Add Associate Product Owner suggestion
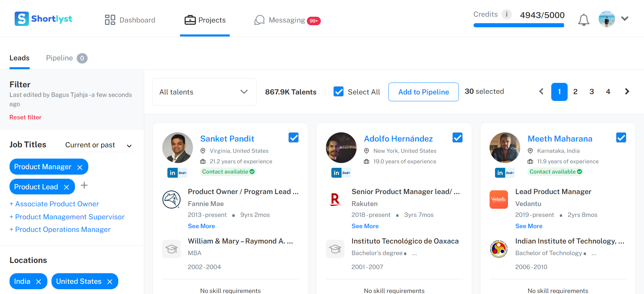The width and height of the screenshot is (644, 294). [x=54, y=204]
